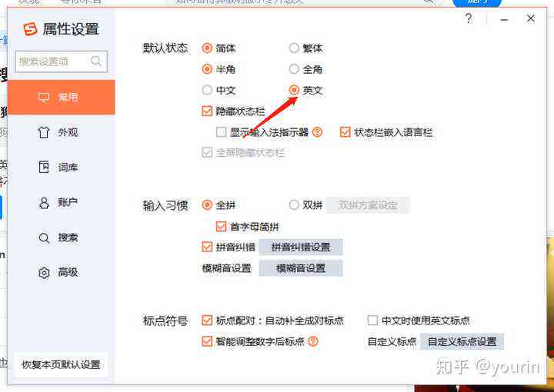
Task: Click the Sogou logo icon beside 属性设置
Action: 30,28
